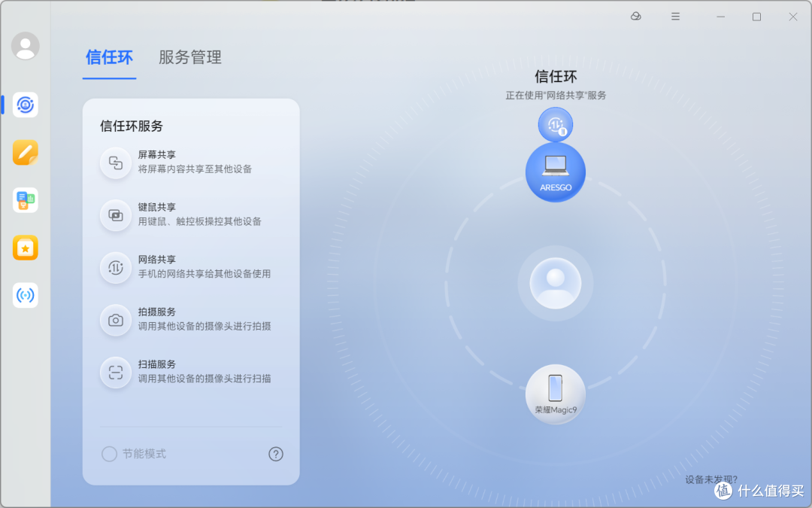This screenshot has width=812, height=508.
Task: Click the 拍摄服务 camera icon
Action: (x=116, y=320)
